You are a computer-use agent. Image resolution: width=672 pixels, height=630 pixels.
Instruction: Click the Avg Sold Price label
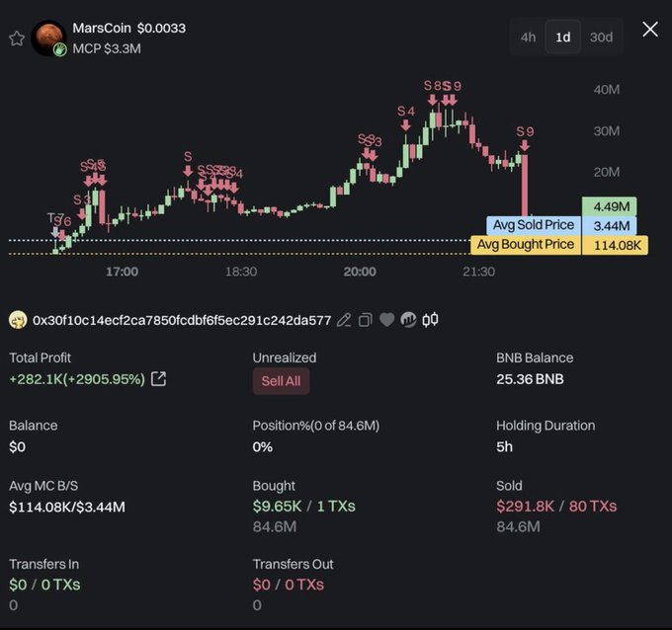click(533, 225)
